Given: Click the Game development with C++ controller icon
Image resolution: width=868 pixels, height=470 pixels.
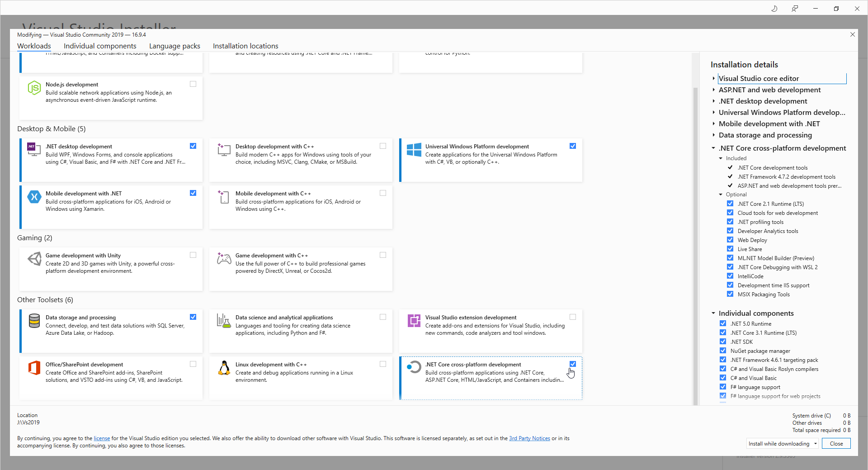Looking at the screenshot, I should (224, 258).
